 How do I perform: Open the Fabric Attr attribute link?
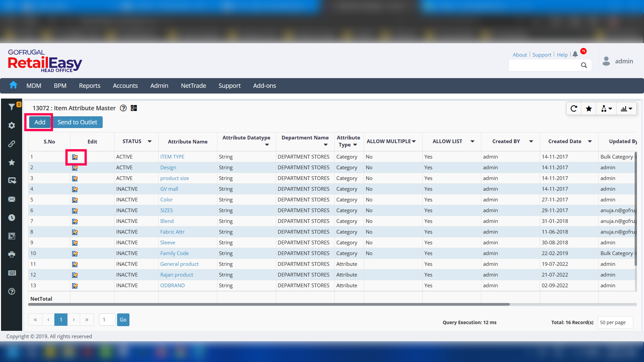[x=172, y=232]
